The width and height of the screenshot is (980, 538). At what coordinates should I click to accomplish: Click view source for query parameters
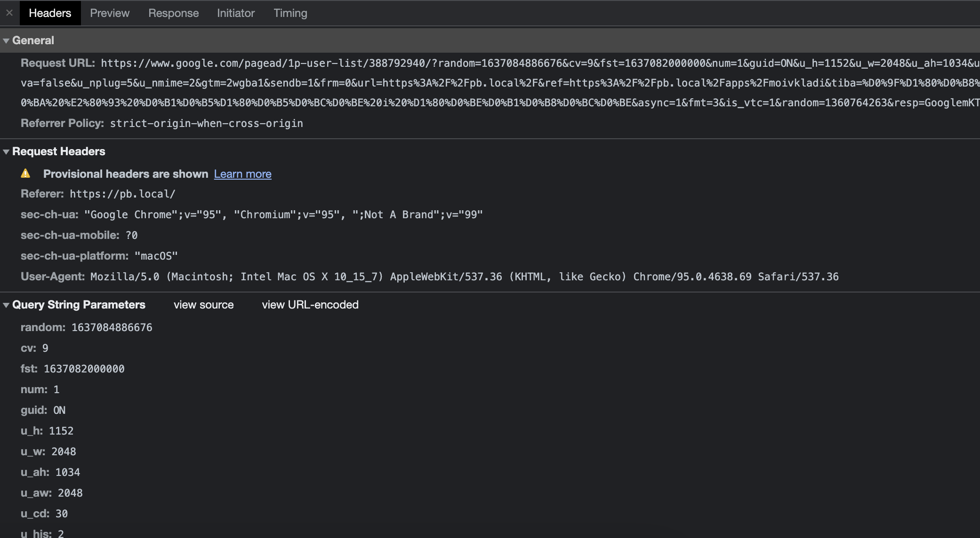(203, 305)
